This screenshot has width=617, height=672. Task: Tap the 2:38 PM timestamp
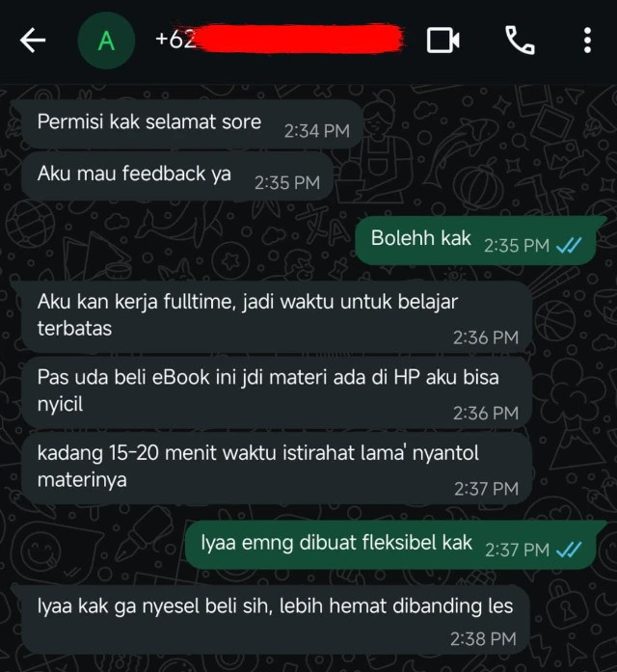click(x=483, y=639)
